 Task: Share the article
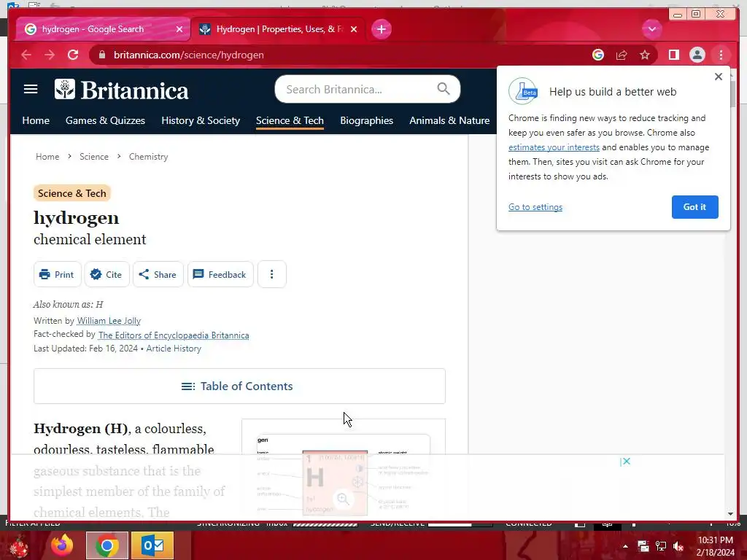[x=158, y=274]
